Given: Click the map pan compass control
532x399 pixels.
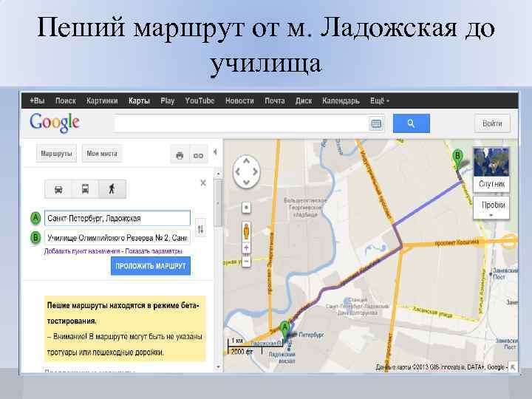Looking at the screenshot, I should tap(246, 172).
